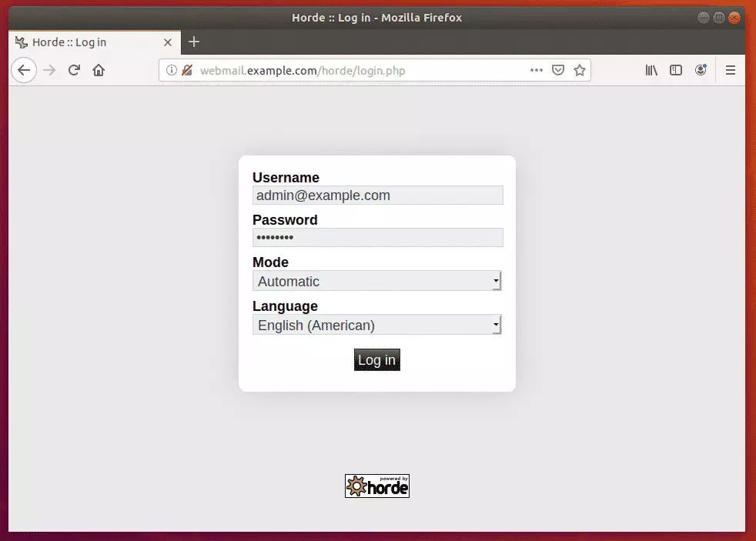The height and width of the screenshot is (541, 756).
Task: Open page actions three-dot menu
Action: click(536, 70)
